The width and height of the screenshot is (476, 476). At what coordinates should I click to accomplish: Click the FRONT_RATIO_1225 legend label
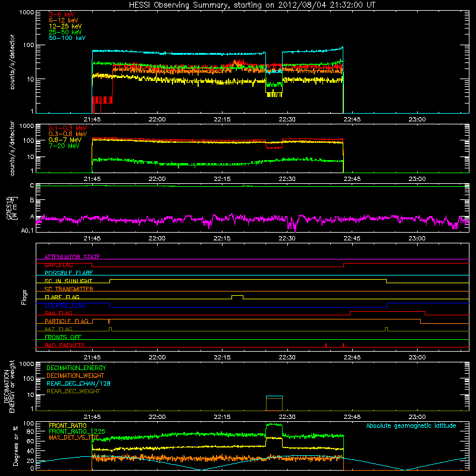pos(77,431)
